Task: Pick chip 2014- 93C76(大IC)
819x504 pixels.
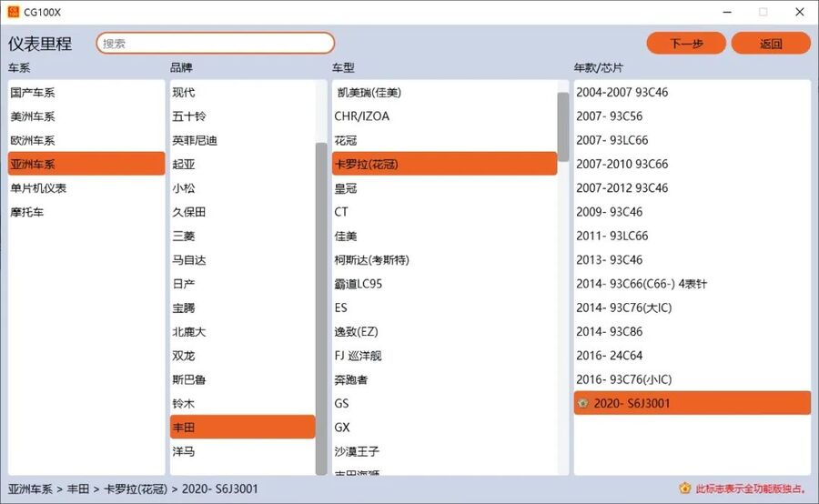Action: [693, 307]
